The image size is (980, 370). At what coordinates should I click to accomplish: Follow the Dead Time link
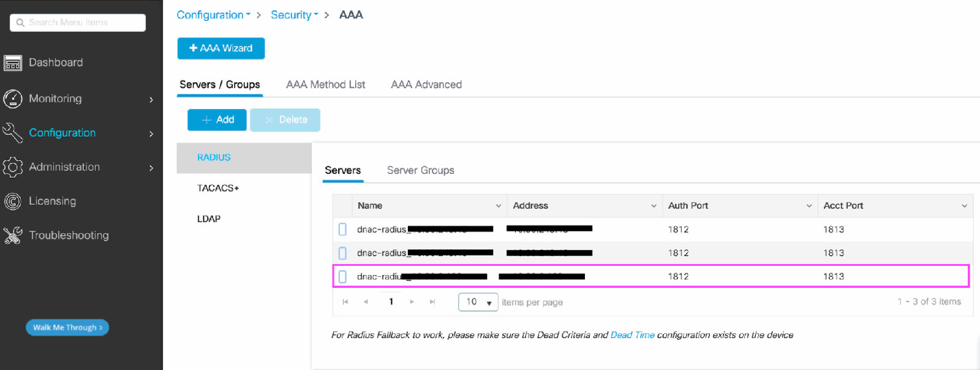633,335
